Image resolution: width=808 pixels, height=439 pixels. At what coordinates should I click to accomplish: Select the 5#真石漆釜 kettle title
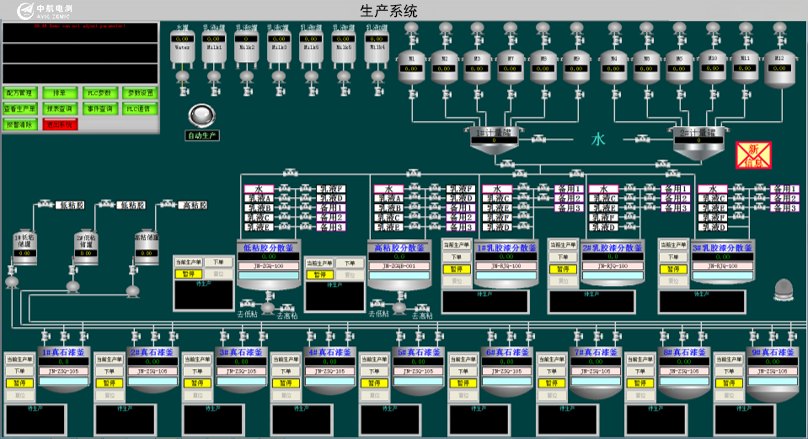[418, 352]
